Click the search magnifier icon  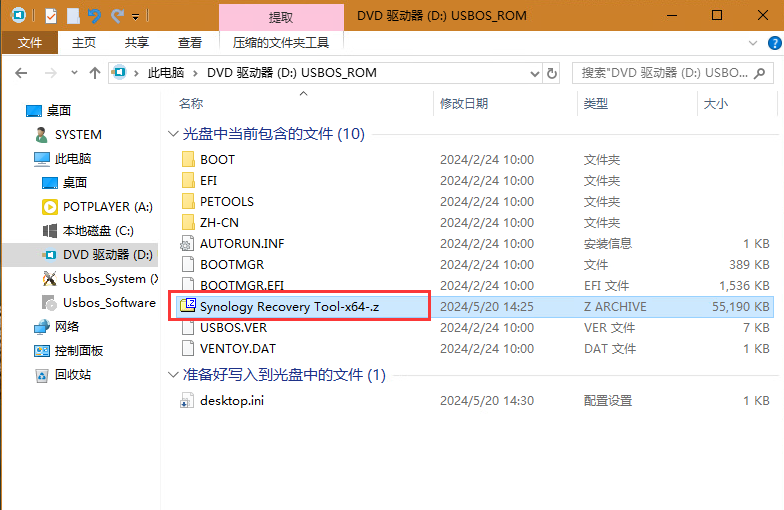coord(760,73)
